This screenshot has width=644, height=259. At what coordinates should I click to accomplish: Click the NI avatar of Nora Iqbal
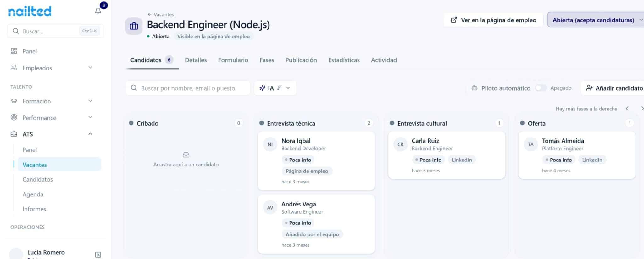[270, 144]
